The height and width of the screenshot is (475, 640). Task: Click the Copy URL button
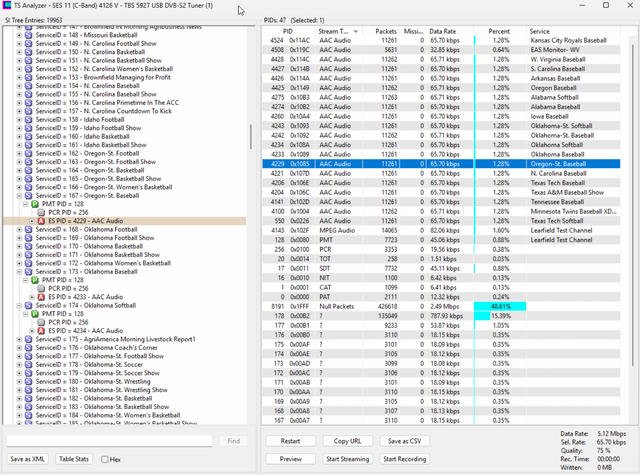pyautogui.click(x=347, y=441)
